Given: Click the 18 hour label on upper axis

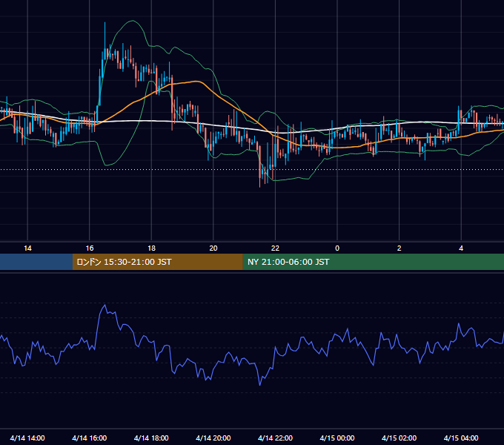Looking at the screenshot, I should [x=151, y=248].
